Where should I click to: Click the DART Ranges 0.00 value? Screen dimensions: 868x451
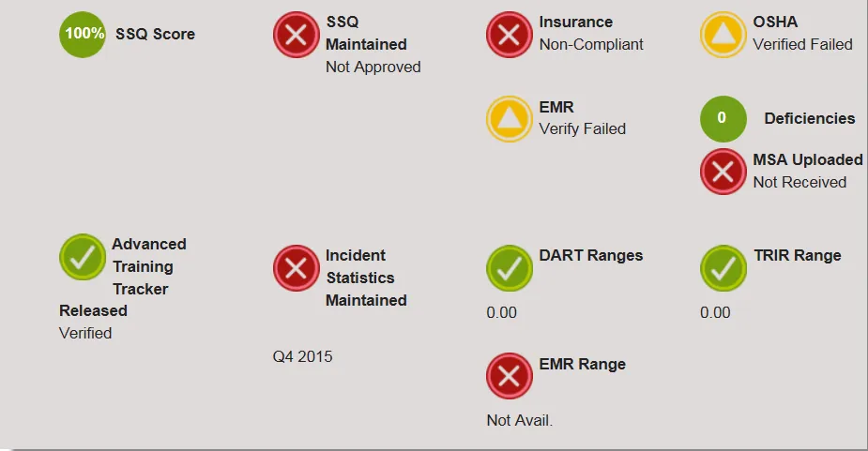(501, 312)
